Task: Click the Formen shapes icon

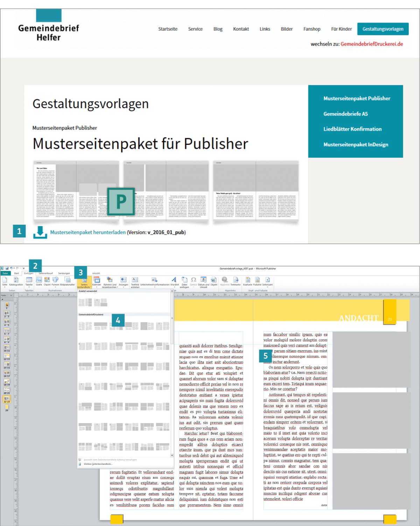Action: [x=55, y=281]
